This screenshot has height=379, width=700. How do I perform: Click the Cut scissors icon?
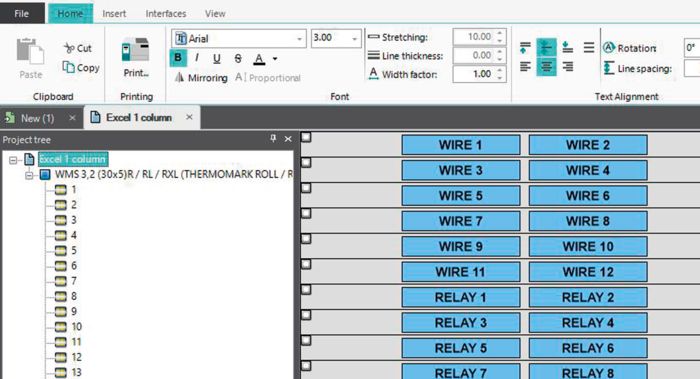coord(69,48)
